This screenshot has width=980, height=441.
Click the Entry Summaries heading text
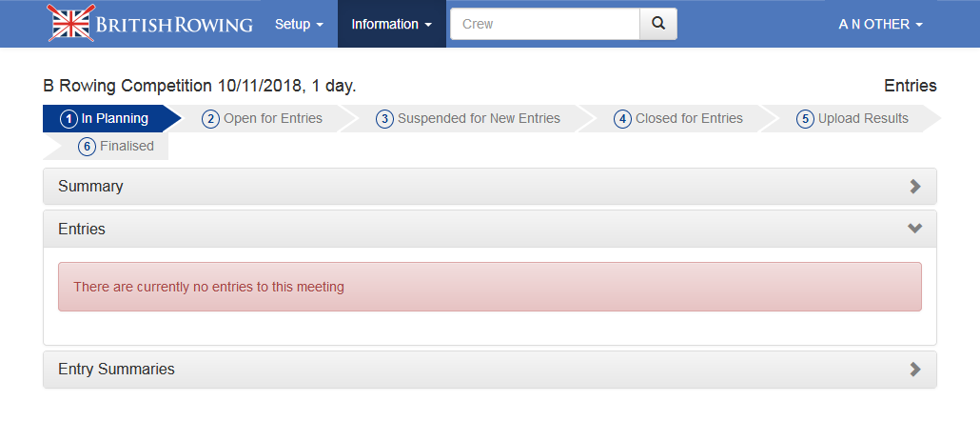pyautogui.click(x=117, y=370)
